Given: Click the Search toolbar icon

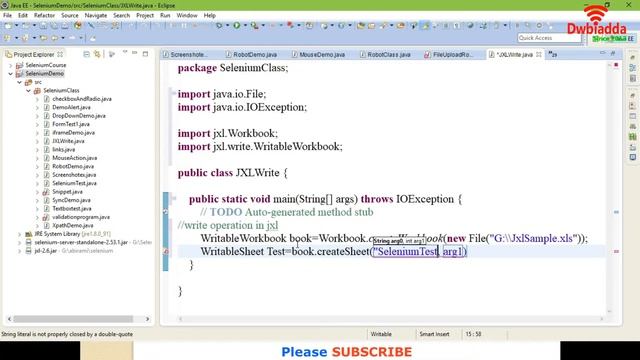Looking at the screenshot, I should pyautogui.click(x=384, y=26).
